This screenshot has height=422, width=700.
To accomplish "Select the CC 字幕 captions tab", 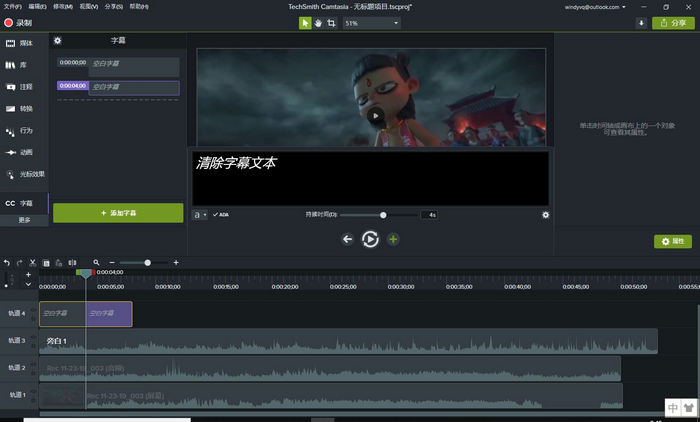I will tap(24, 203).
